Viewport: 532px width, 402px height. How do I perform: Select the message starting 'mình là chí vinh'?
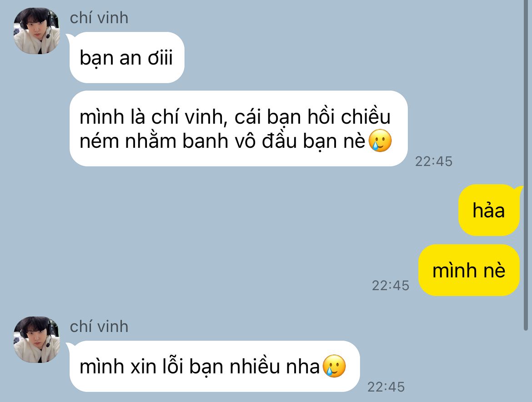pyautogui.click(x=239, y=129)
